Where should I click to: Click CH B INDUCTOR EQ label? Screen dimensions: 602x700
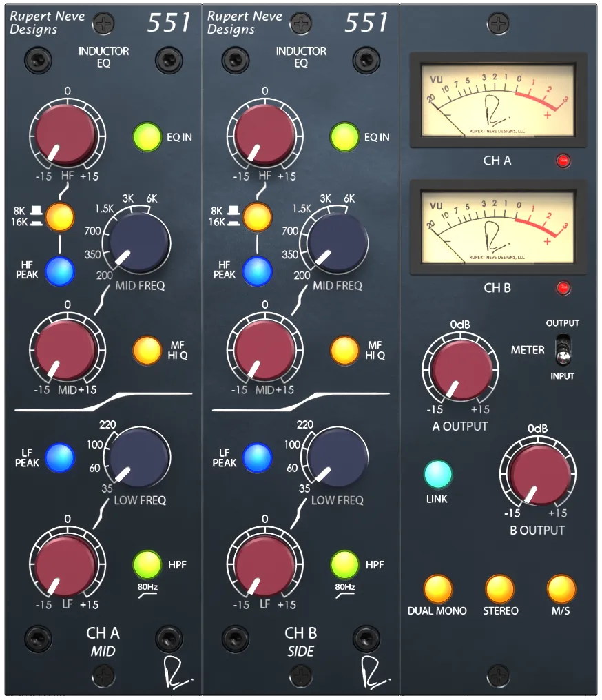301,57
